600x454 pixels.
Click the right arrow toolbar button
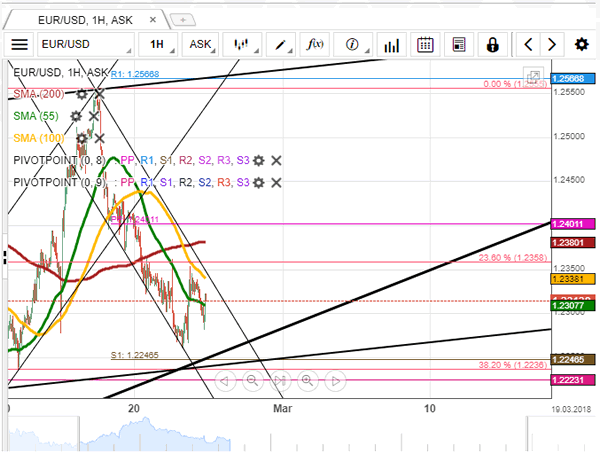[x=552, y=44]
